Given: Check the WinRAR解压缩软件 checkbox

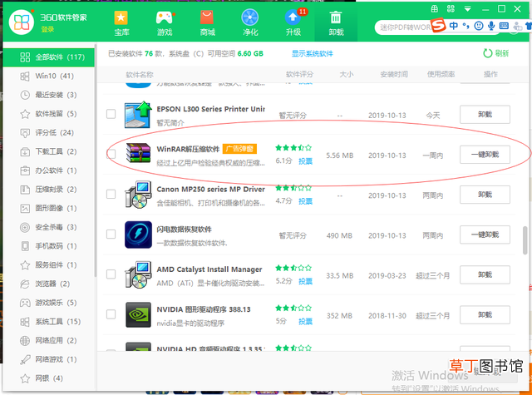Looking at the screenshot, I should click(111, 154).
